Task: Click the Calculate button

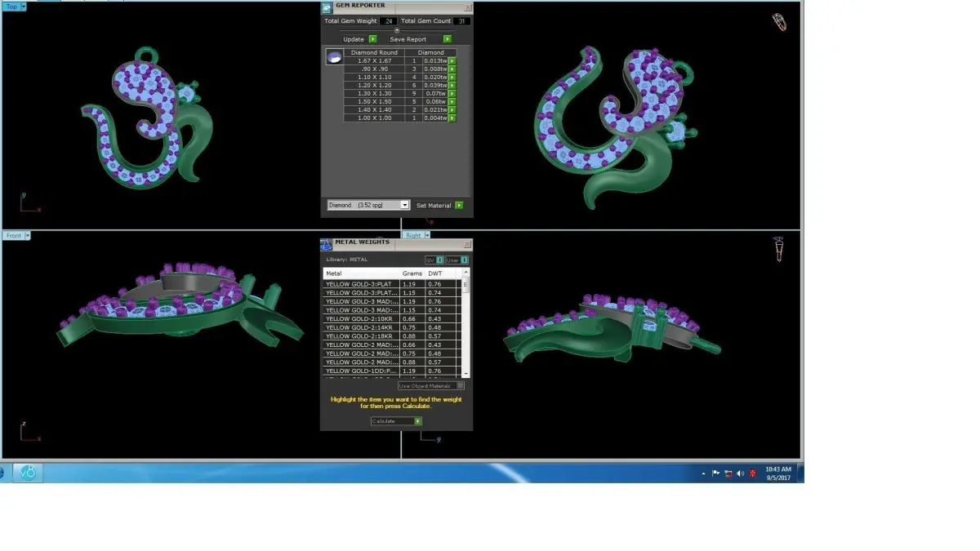Action: point(397,421)
